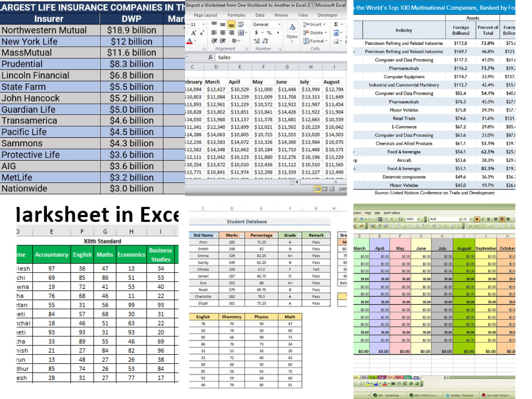
Task: Click highlighted Bottom Align icon in ribbon
Action: coord(231,24)
